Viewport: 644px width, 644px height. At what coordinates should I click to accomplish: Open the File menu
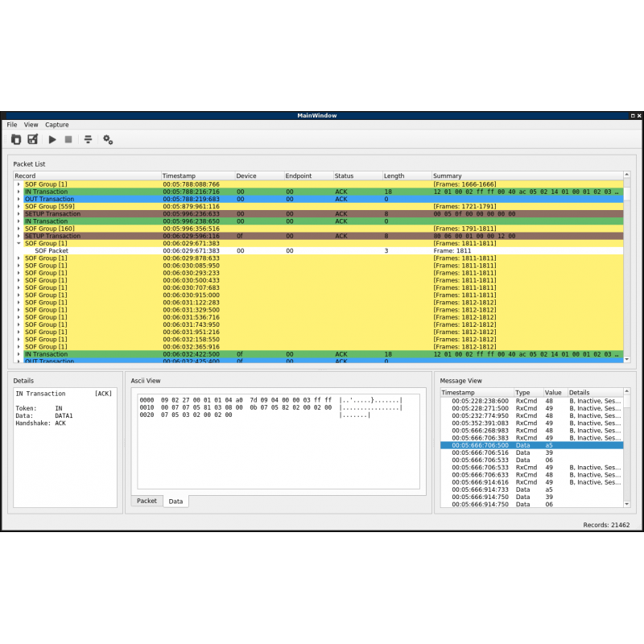pos(12,125)
